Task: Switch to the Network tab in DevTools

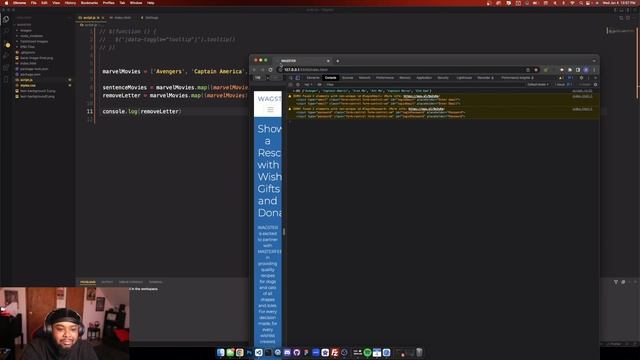Action: (364, 78)
